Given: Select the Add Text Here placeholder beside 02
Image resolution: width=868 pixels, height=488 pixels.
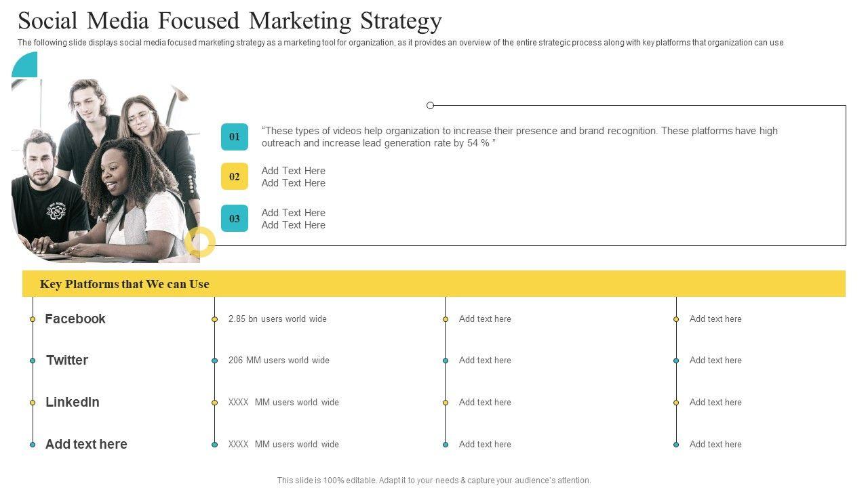Looking at the screenshot, I should (294, 177).
